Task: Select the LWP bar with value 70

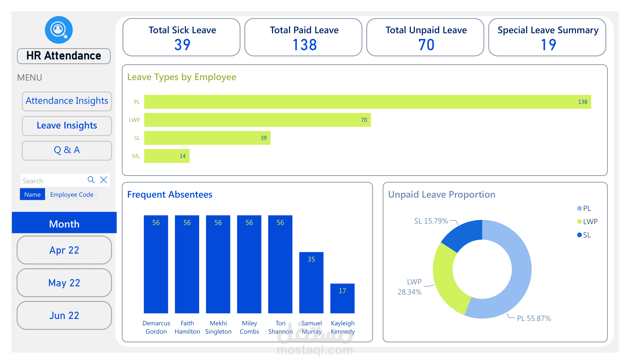Action: click(x=257, y=120)
